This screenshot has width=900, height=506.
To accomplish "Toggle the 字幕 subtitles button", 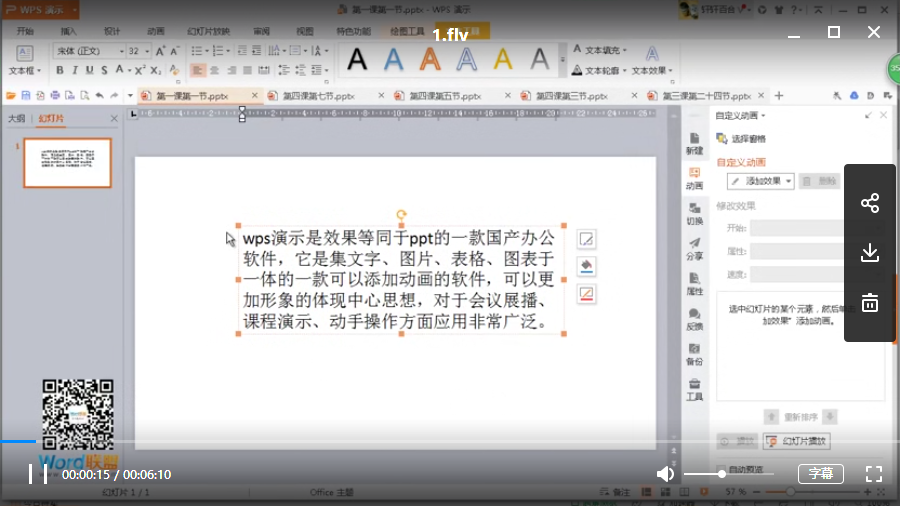I will 820,473.
